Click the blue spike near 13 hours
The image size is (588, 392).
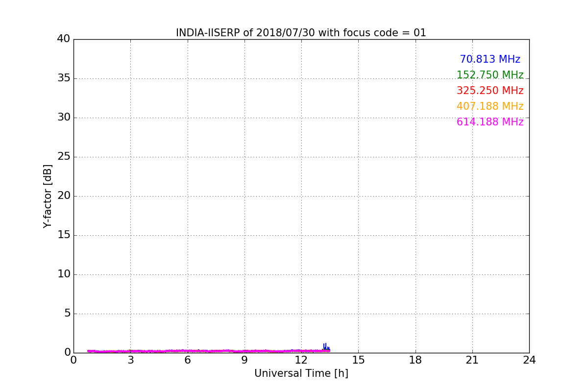point(325,347)
